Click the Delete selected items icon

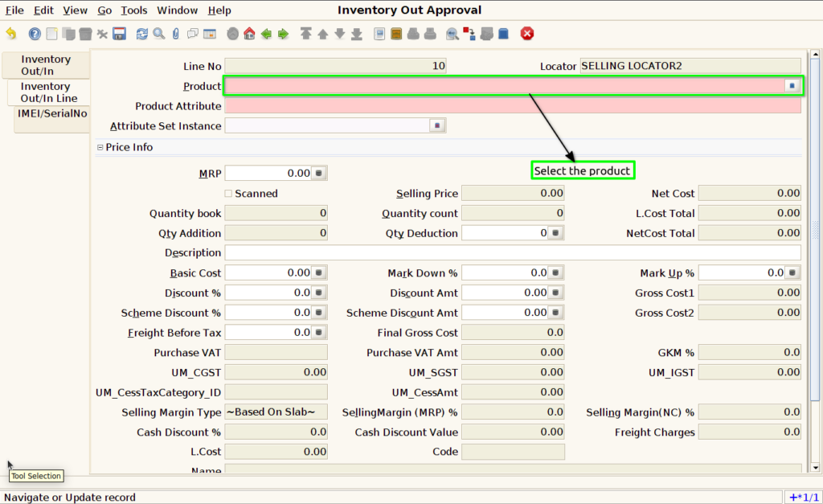click(102, 34)
